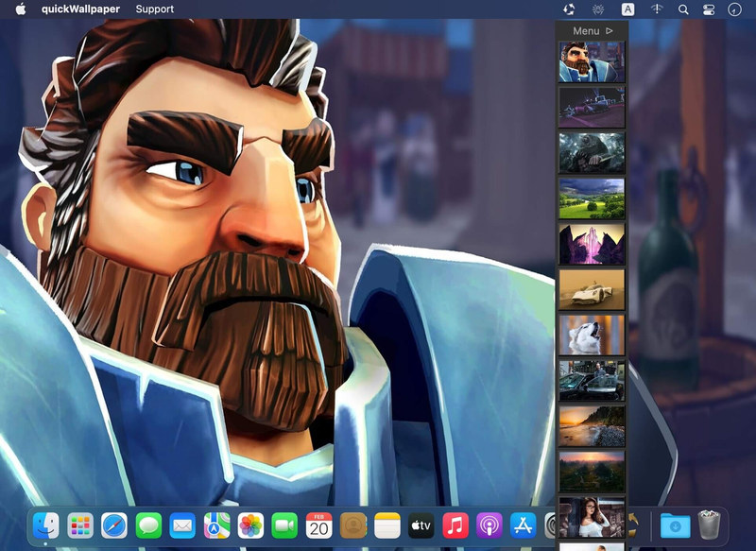Open the Downloads folder in Dock
The width and height of the screenshot is (756, 551).
coord(675,525)
